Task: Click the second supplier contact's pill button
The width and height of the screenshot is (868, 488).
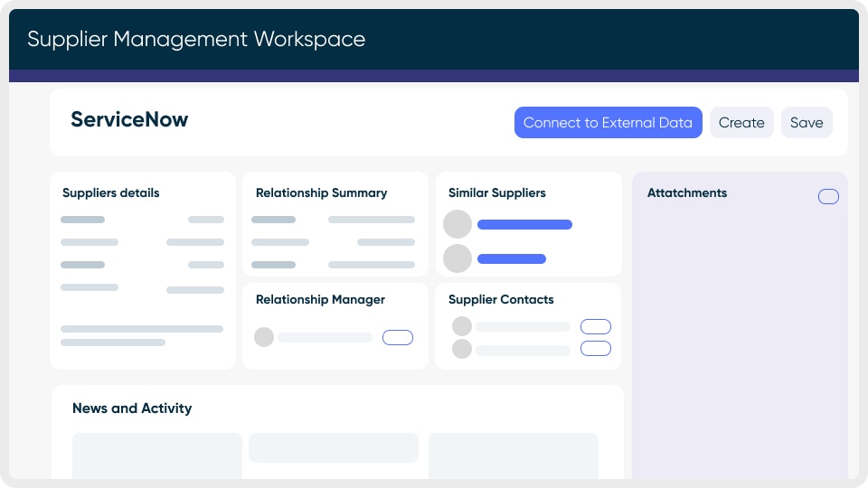Action: (x=596, y=349)
